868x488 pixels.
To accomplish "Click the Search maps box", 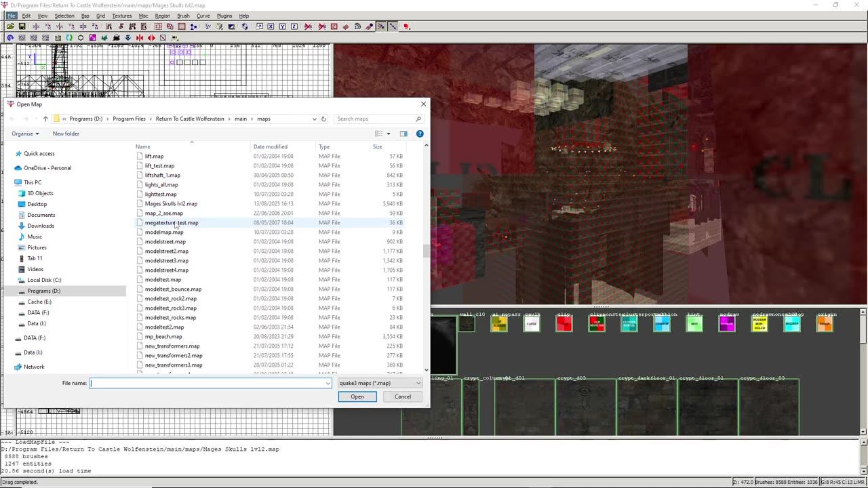I will tap(380, 119).
